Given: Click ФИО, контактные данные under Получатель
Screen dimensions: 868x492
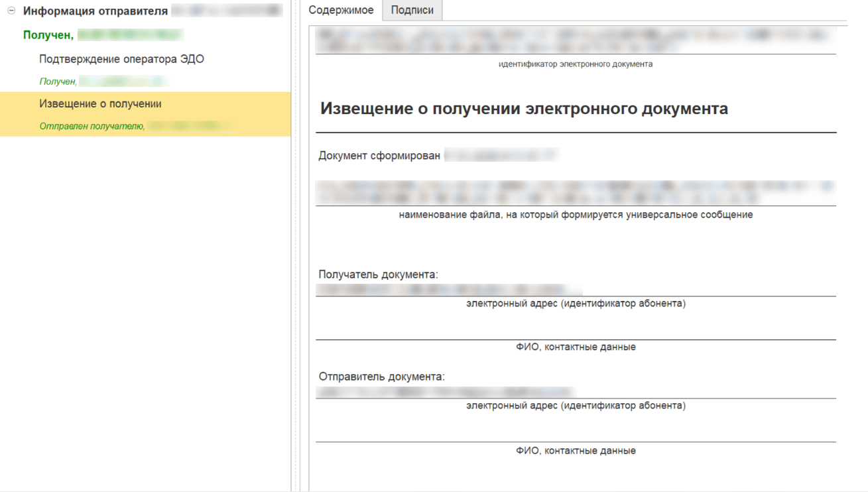Looking at the screenshot, I should 576,347.
